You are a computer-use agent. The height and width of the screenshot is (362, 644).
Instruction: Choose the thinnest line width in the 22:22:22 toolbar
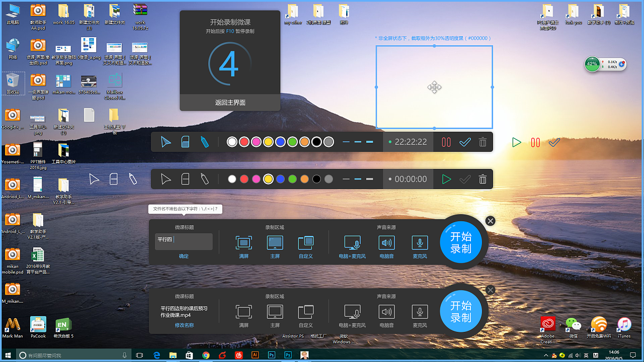point(346,142)
